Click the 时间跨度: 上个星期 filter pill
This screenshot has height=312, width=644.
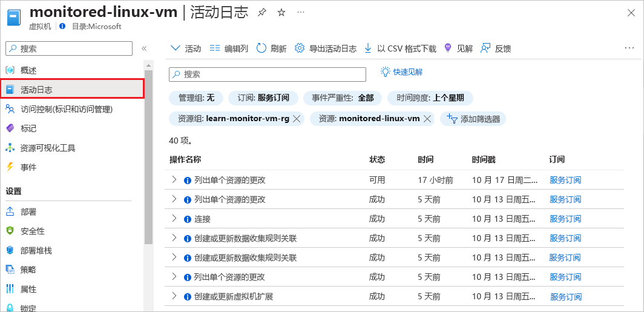pyautogui.click(x=430, y=98)
